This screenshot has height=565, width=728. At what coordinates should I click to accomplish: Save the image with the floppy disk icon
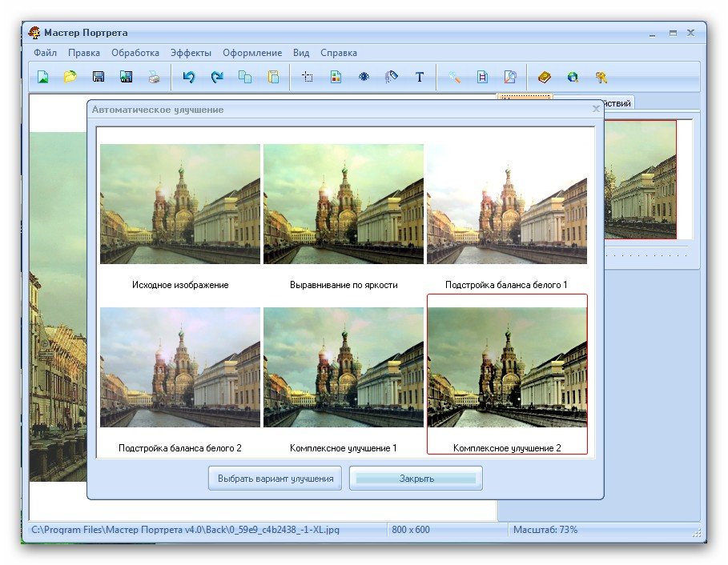[x=99, y=78]
